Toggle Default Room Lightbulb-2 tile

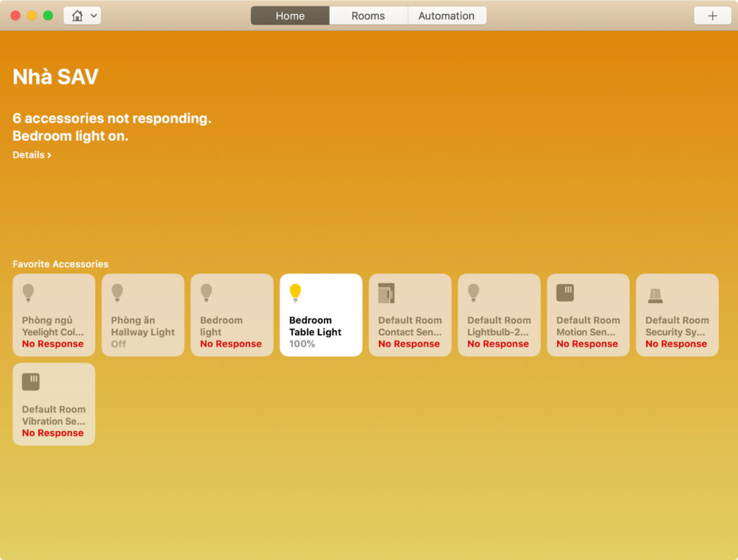499,315
